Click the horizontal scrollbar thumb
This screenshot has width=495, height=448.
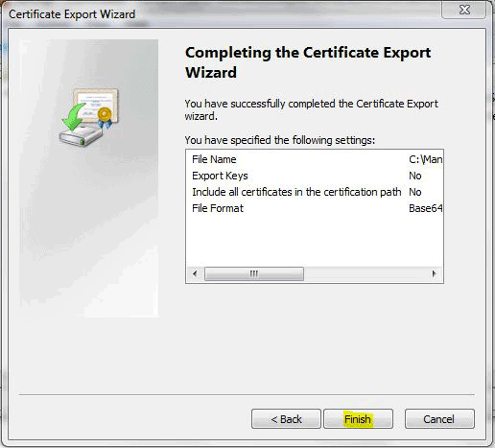pos(254,273)
